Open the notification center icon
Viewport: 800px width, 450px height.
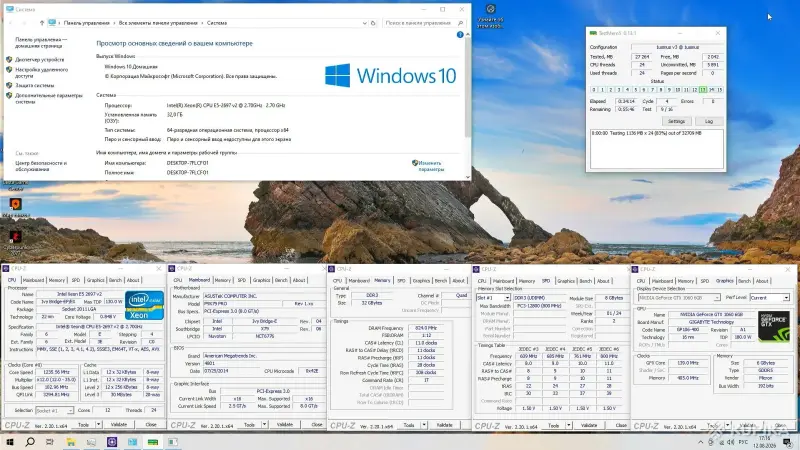pos(788,442)
